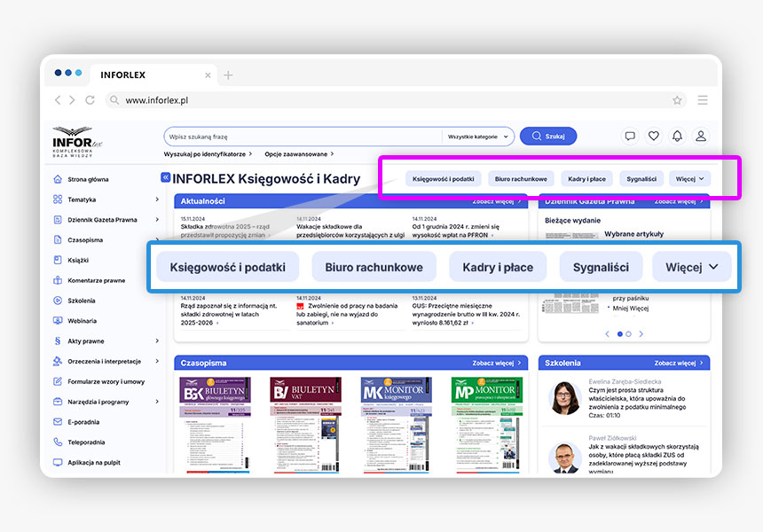Screen dimensions: 763x532
Task: Click the Wpisz szukaną frazę search field
Action: pyautogui.click(x=302, y=137)
